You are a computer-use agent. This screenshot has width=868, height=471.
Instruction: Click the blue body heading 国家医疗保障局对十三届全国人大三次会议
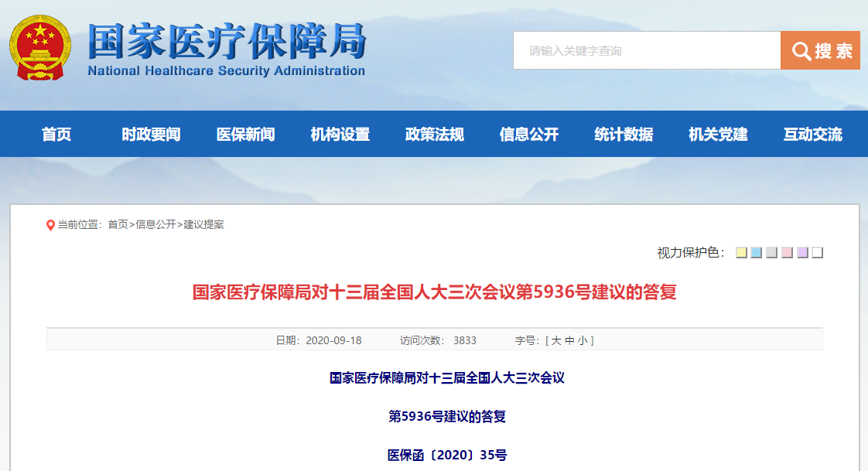point(447,378)
